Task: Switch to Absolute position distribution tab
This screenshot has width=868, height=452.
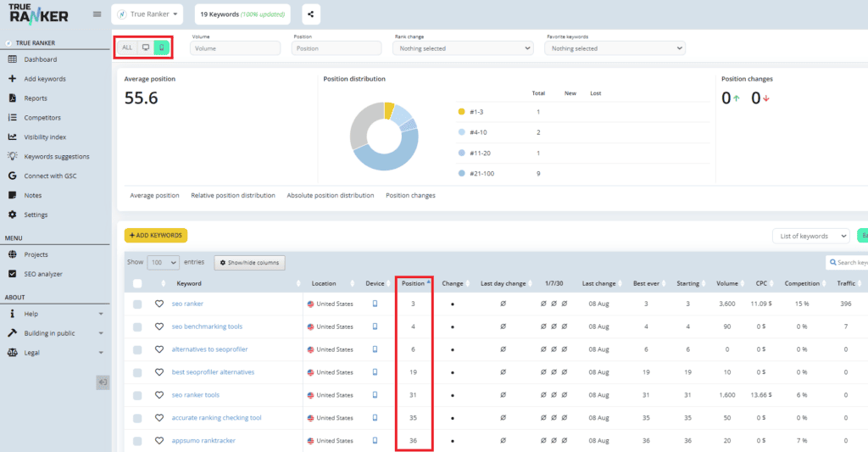Action: (331, 196)
